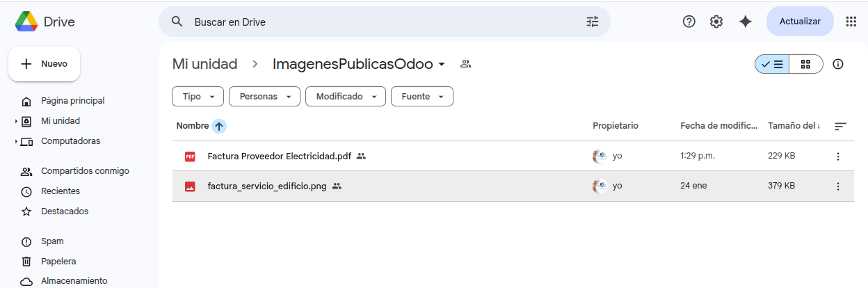Go to Compartidos conmigo
The image size is (868, 288).
(85, 171)
